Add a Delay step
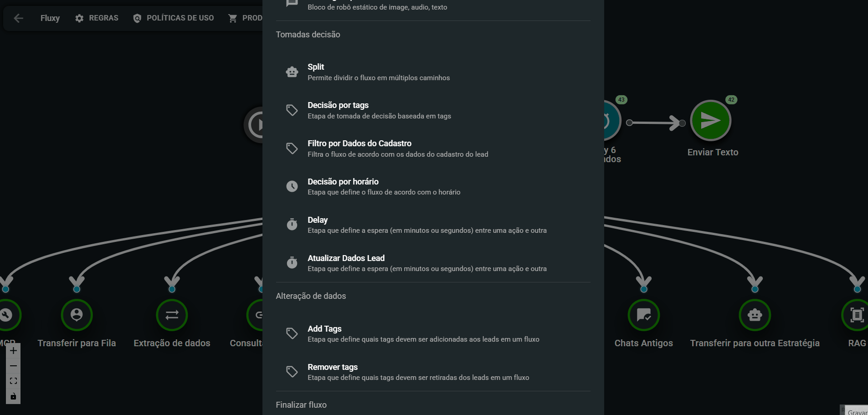The height and width of the screenshot is (415, 868). tap(433, 225)
